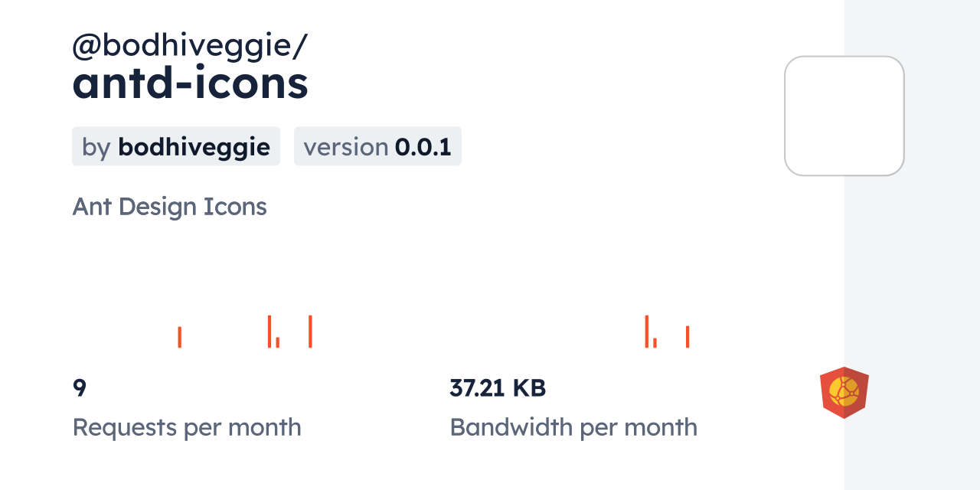Select the "version 0.0.1" badge

(377, 146)
